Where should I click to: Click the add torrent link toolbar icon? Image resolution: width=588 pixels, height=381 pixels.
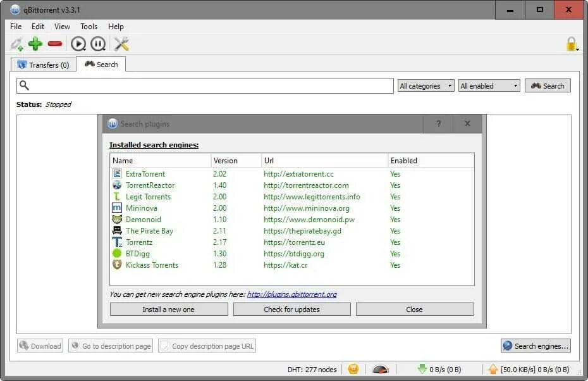(x=17, y=44)
